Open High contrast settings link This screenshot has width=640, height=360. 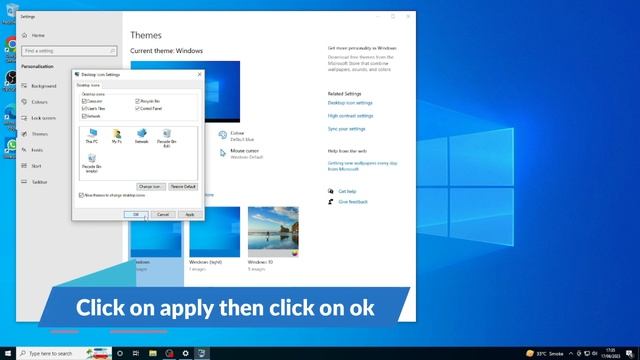pyautogui.click(x=350, y=116)
